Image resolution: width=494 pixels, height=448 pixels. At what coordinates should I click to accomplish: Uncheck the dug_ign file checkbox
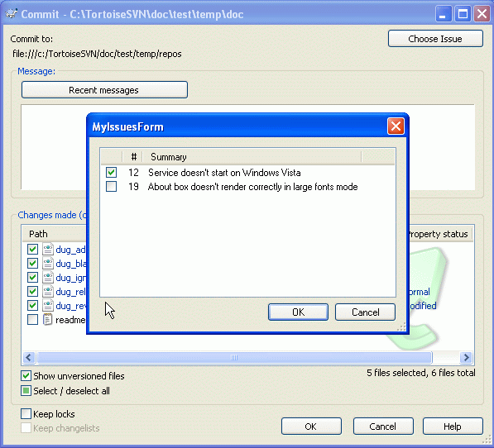(x=33, y=277)
